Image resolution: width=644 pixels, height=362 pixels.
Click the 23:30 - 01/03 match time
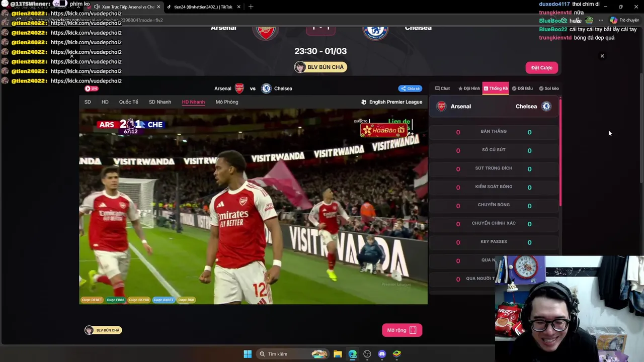tap(320, 51)
